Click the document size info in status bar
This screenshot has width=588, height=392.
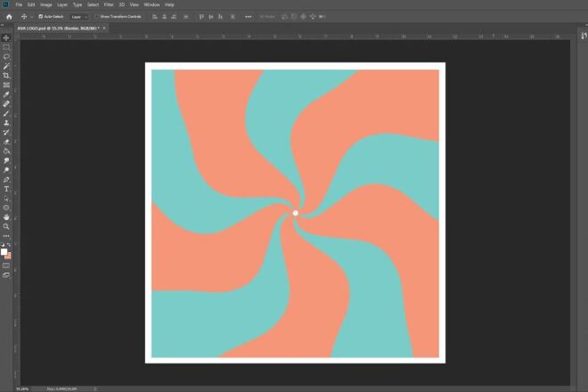[x=61, y=389]
